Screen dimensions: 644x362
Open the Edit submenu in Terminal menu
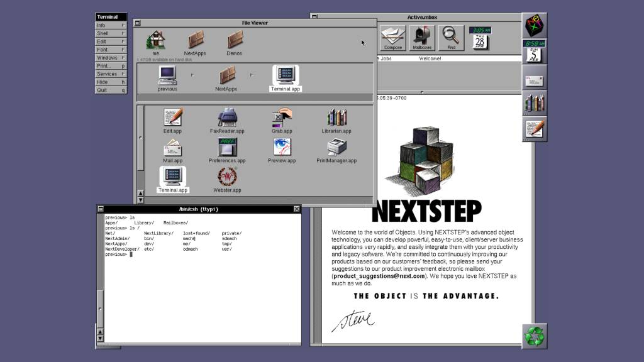click(x=111, y=41)
